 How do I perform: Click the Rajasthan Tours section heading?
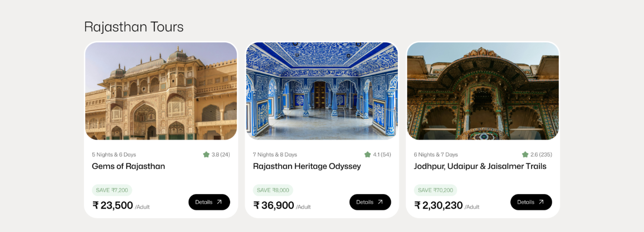(x=134, y=27)
